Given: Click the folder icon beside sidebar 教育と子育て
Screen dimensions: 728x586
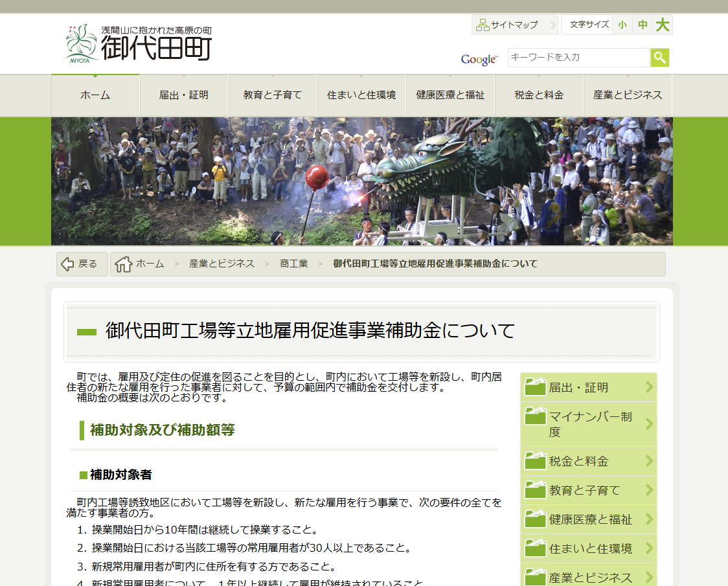Looking at the screenshot, I should (x=535, y=490).
